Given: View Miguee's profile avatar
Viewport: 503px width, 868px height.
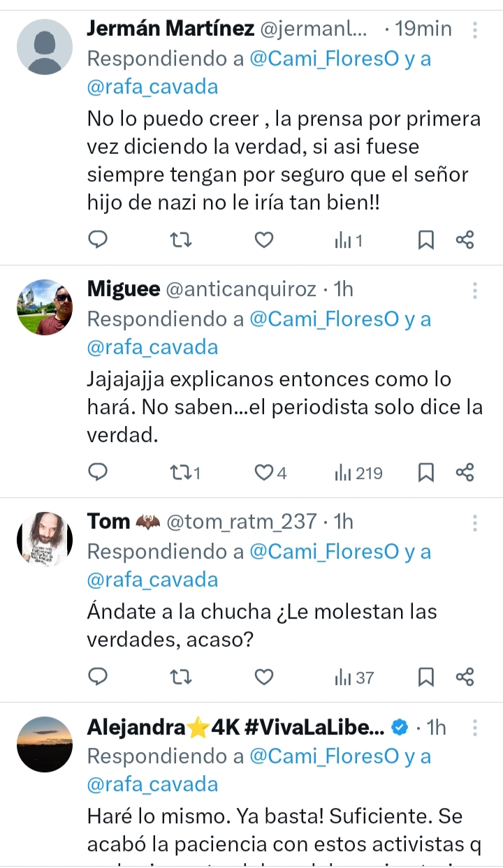Looking at the screenshot, I should (45, 307).
